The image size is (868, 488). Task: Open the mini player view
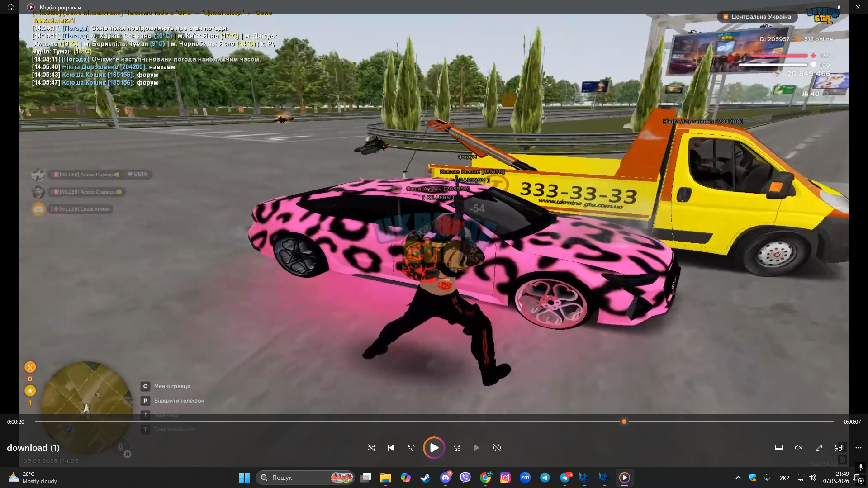click(x=839, y=448)
